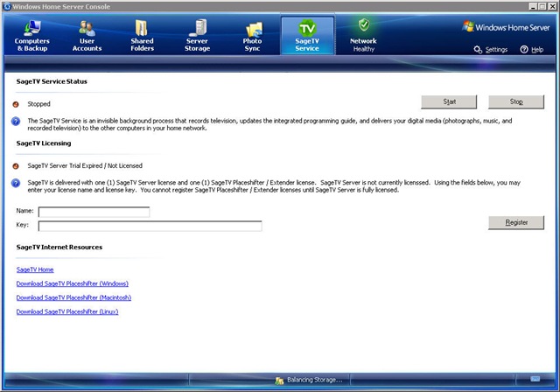560x392 pixels.
Task: Click the Stopped status indicator icon
Action: [16, 104]
